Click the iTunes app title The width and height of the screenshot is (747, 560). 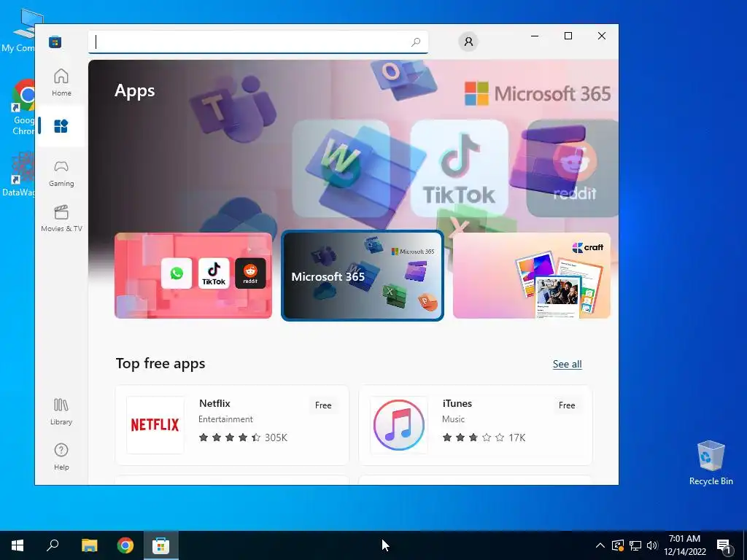457,403
